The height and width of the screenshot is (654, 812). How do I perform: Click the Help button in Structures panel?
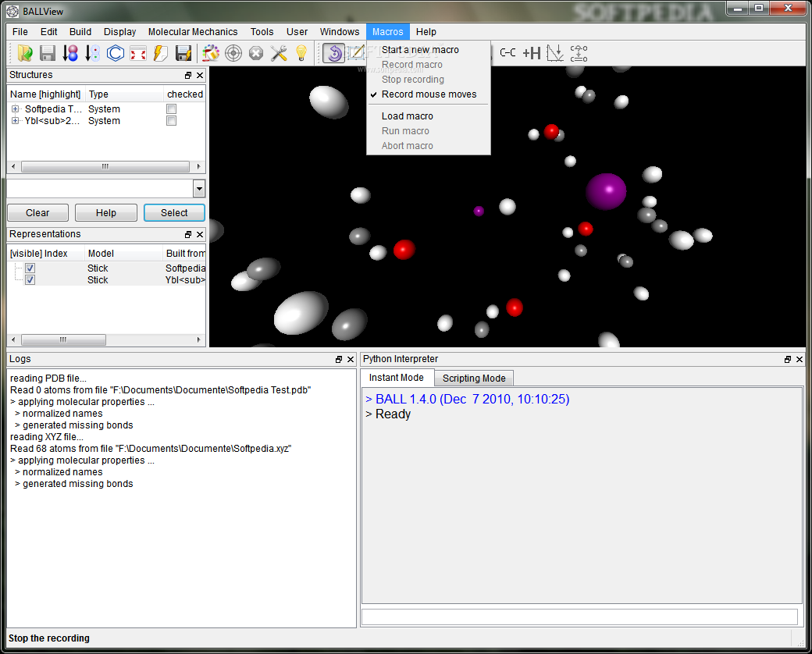coord(106,213)
